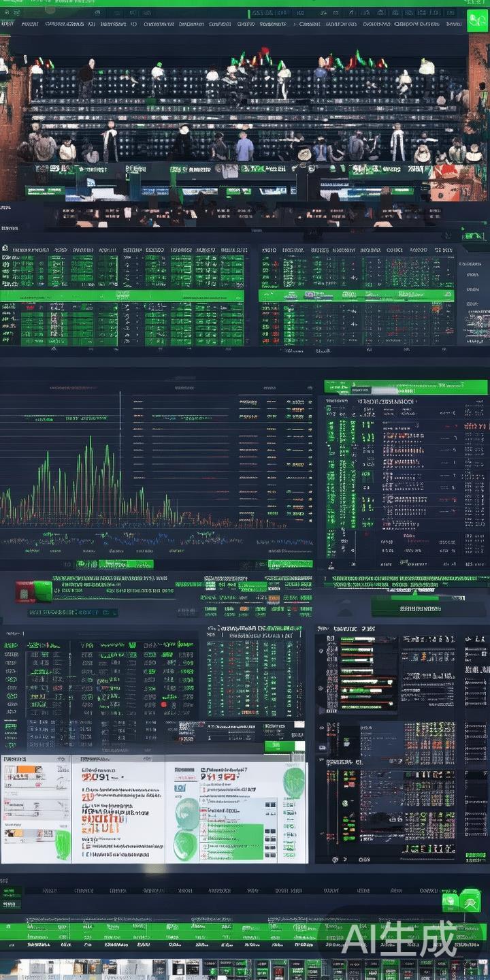Click the green square icon in top-right corner
Viewport: 490px width, 980px height.
coord(477,21)
